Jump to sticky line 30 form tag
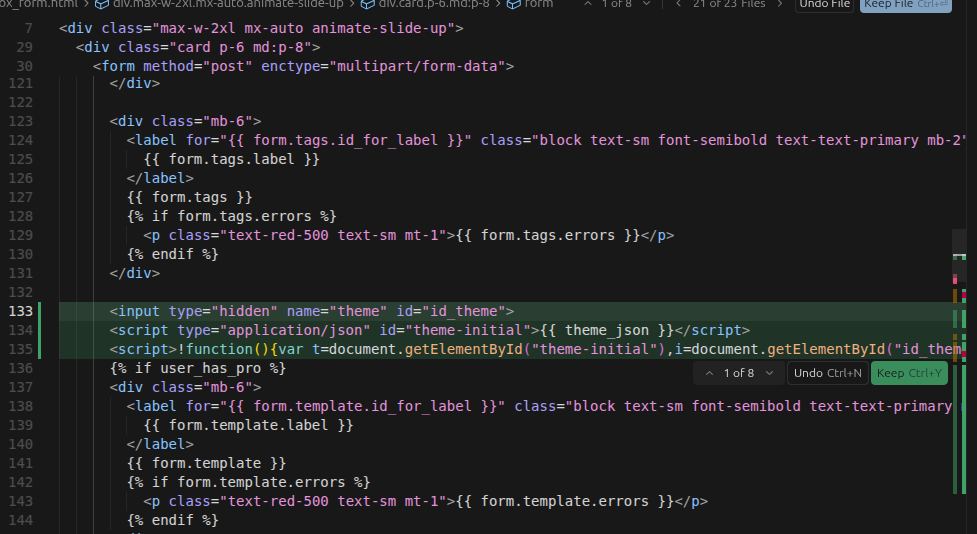 pyautogui.click(x=300, y=66)
